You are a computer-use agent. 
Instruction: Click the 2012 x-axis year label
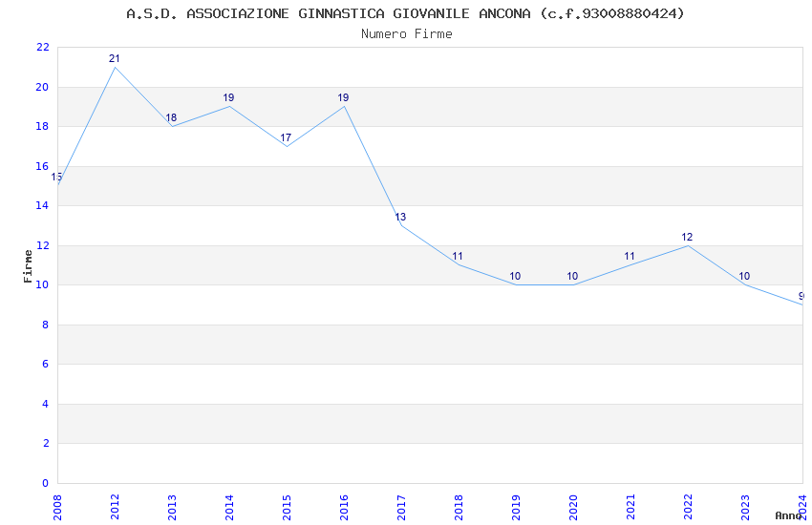[115, 507]
